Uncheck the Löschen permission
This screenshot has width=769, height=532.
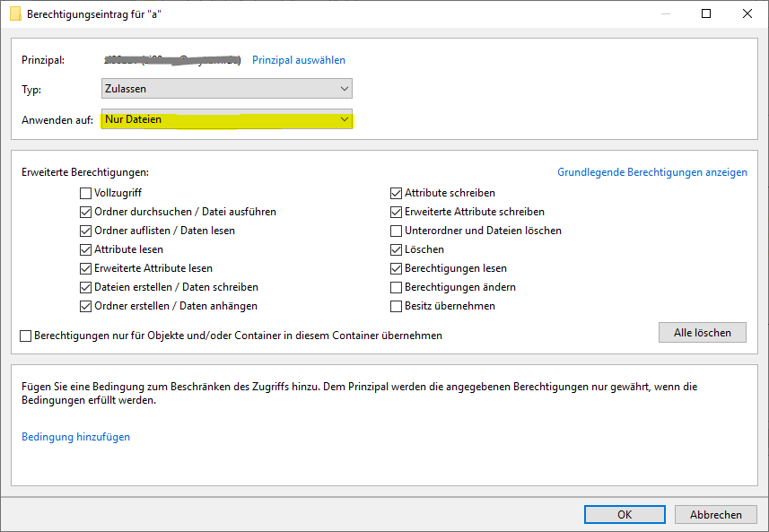tap(396, 249)
